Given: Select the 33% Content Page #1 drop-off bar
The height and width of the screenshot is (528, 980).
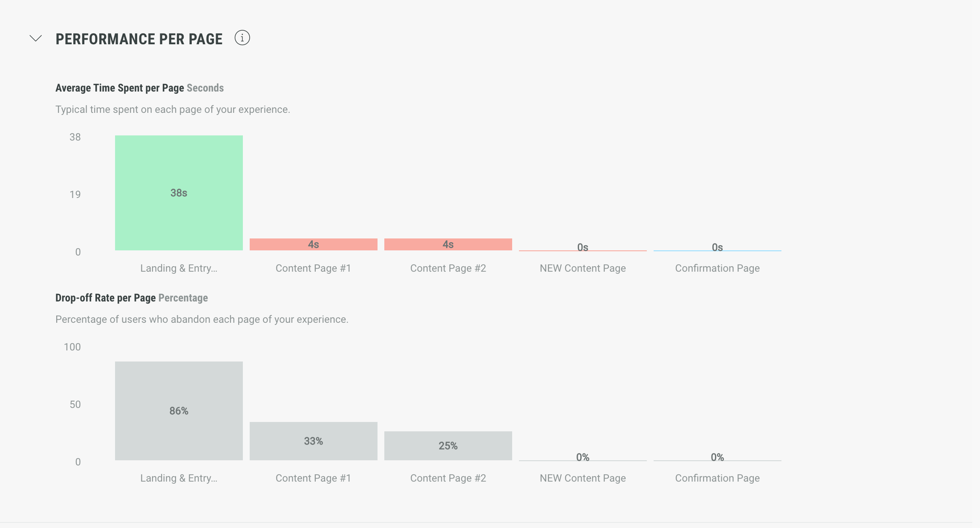Looking at the screenshot, I should click(314, 441).
